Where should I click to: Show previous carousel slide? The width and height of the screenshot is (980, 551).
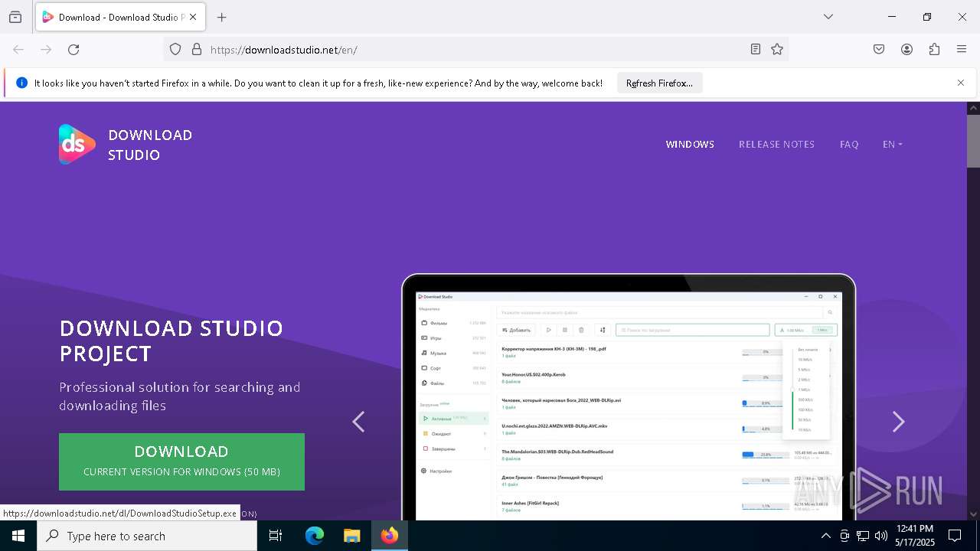(x=358, y=422)
